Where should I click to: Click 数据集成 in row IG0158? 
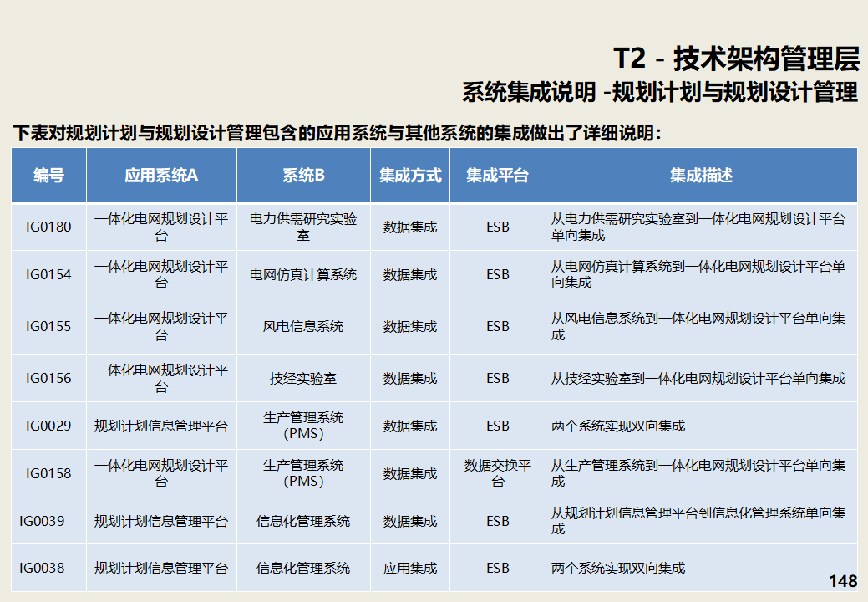(x=410, y=473)
